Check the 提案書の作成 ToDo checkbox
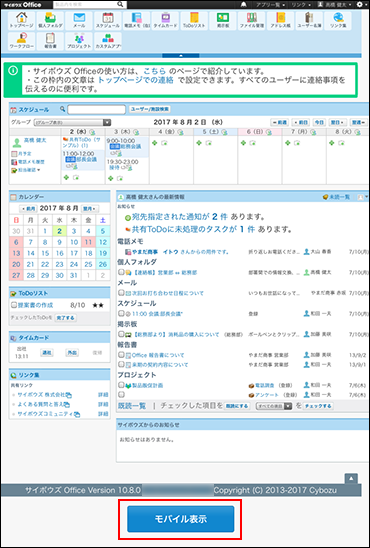370x548 pixels. tap(14, 305)
